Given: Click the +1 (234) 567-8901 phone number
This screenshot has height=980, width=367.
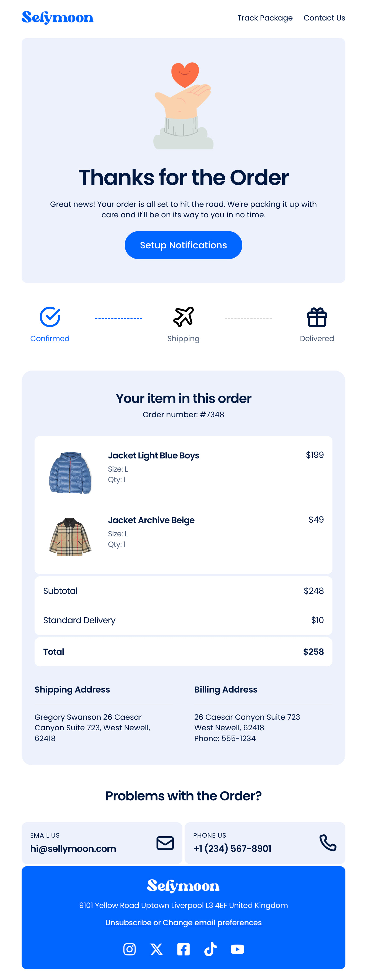Looking at the screenshot, I should click(x=232, y=848).
